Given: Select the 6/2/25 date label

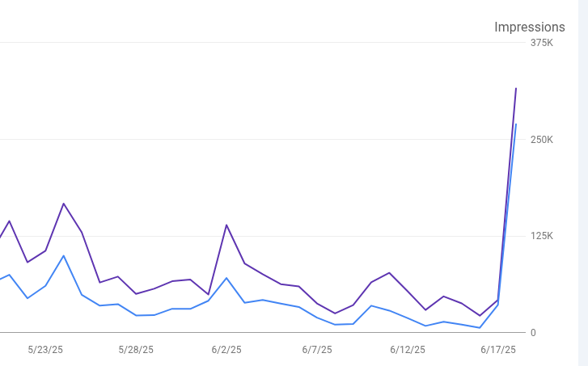Looking at the screenshot, I should click(226, 350).
